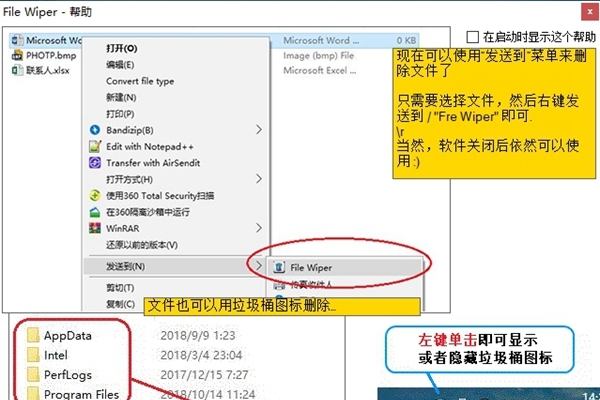Choose 打开(O) from the context menu

122,48
